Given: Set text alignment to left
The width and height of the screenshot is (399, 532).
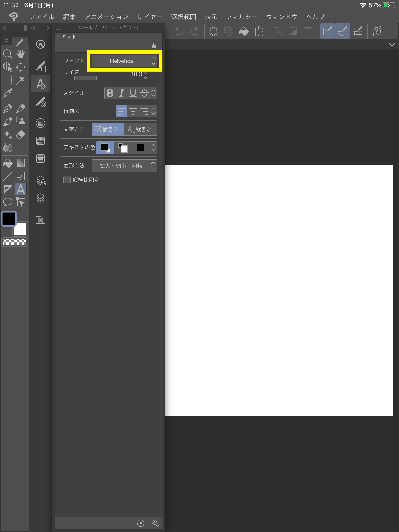Looking at the screenshot, I should click(121, 111).
